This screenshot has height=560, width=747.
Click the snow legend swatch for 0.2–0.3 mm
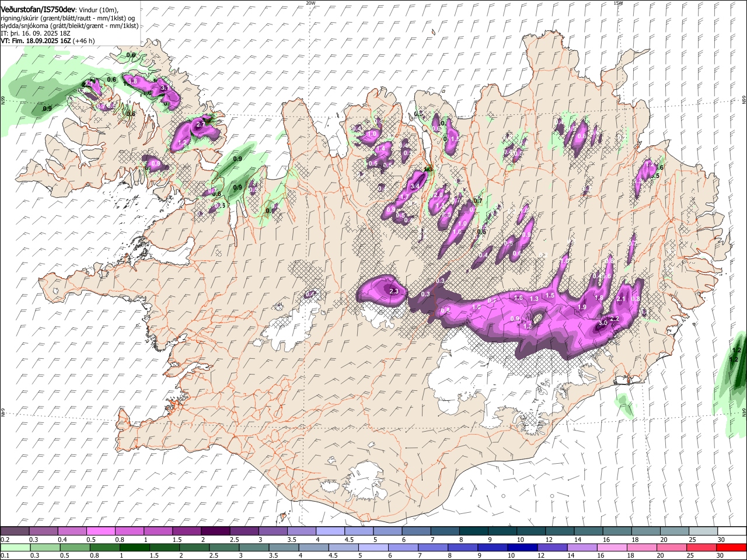coord(15,531)
